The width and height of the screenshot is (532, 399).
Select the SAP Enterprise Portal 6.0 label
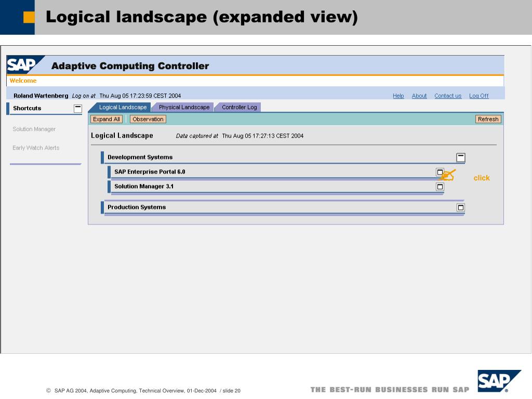(150, 171)
